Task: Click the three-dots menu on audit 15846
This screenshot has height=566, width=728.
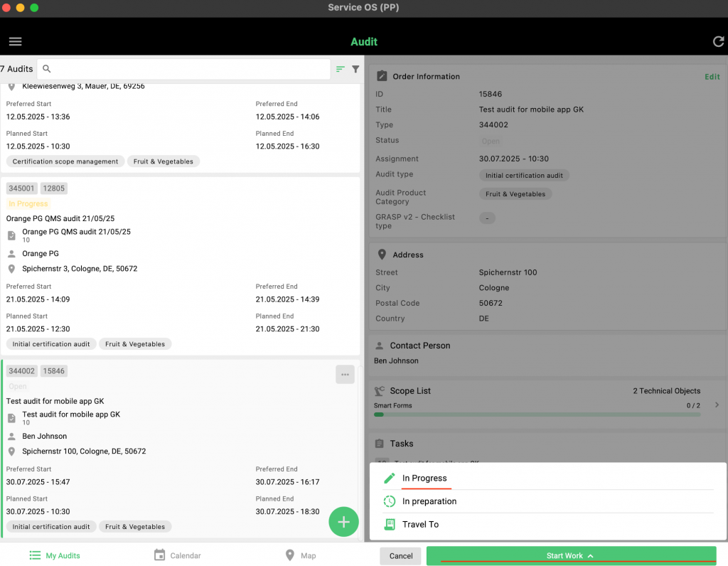Action: click(345, 375)
